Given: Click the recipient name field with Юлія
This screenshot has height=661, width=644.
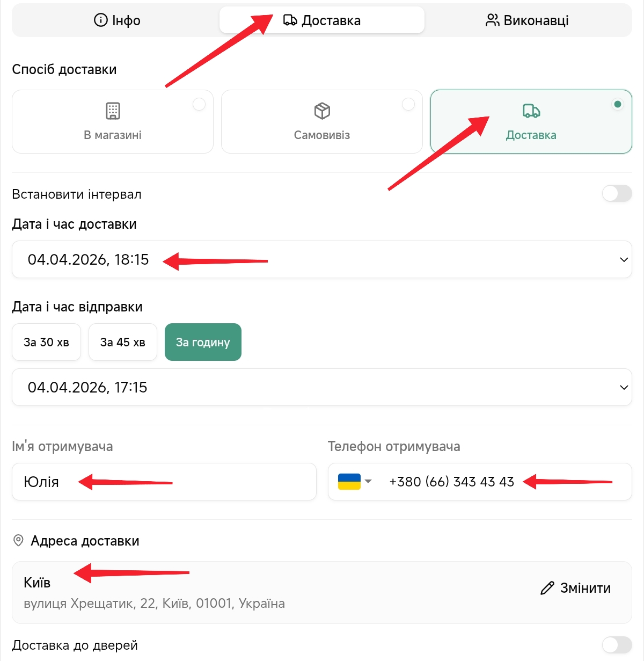Looking at the screenshot, I should coord(164,482).
